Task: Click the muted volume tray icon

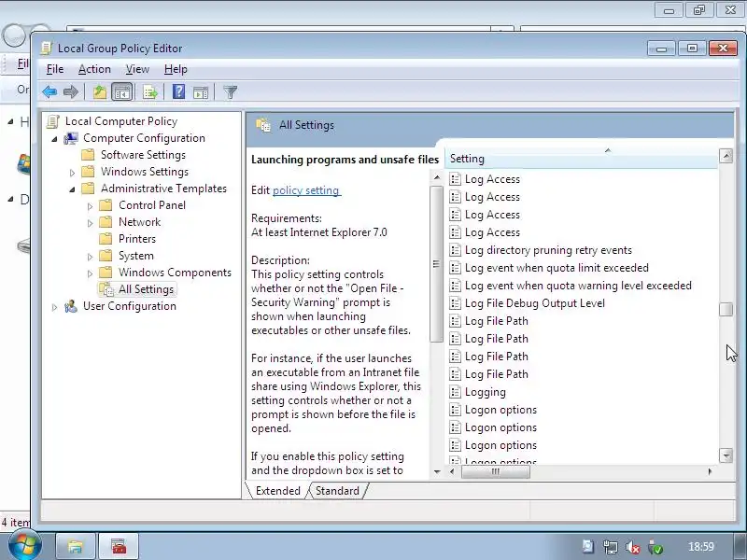Action: click(x=633, y=548)
